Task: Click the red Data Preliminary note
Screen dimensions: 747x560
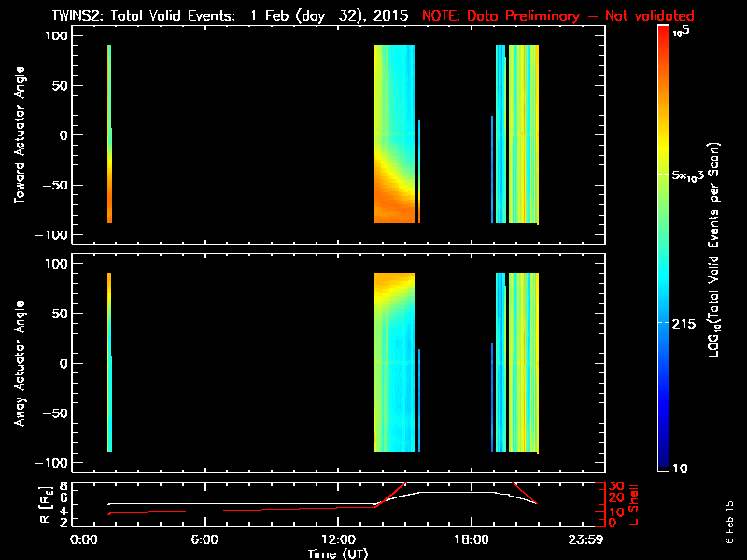Action: click(558, 15)
